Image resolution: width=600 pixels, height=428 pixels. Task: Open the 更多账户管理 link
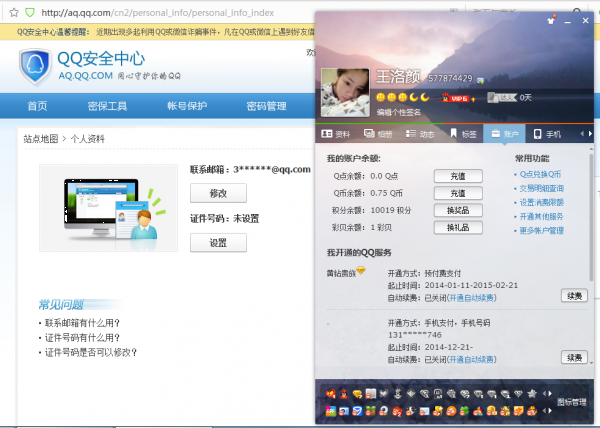(541, 231)
